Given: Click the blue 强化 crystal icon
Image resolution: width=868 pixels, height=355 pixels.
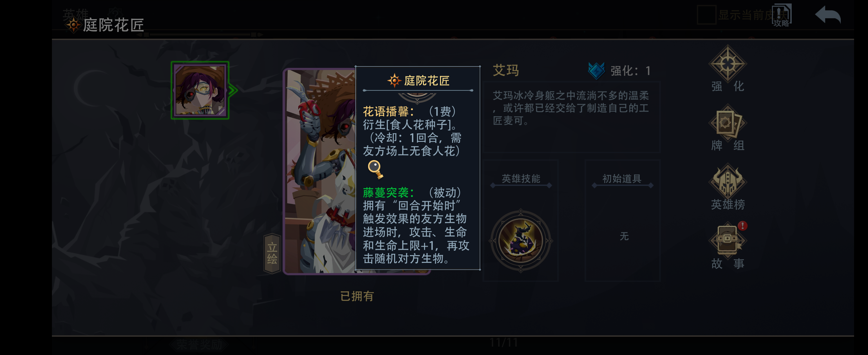Looking at the screenshot, I should pyautogui.click(x=596, y=71).
